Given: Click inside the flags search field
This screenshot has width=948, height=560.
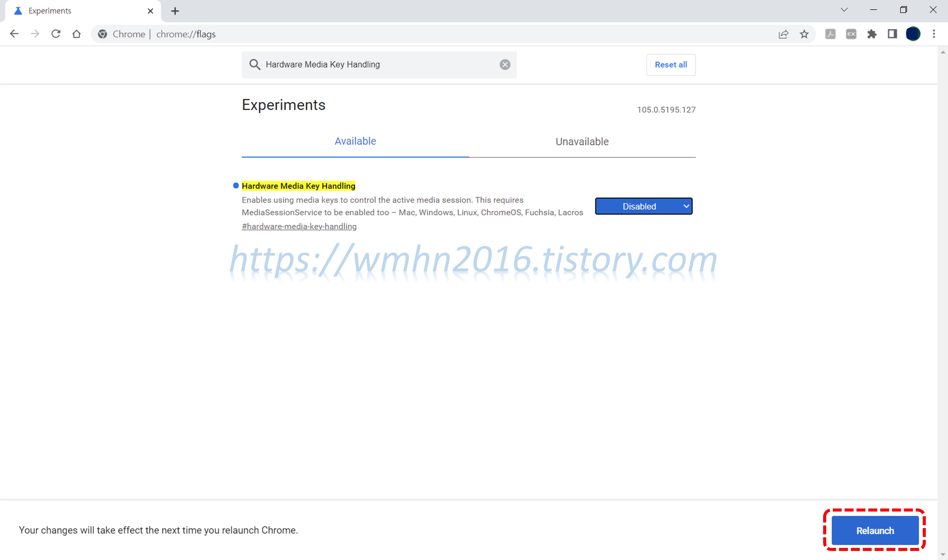Looking at the screenshot, I should click(379, 64).
